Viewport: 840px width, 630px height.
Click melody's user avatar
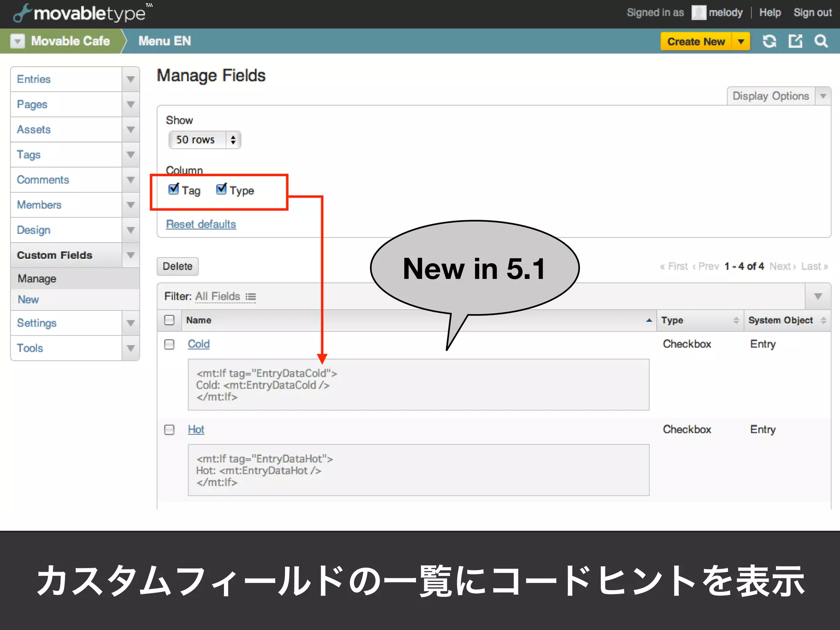click(x=699, y=13)
